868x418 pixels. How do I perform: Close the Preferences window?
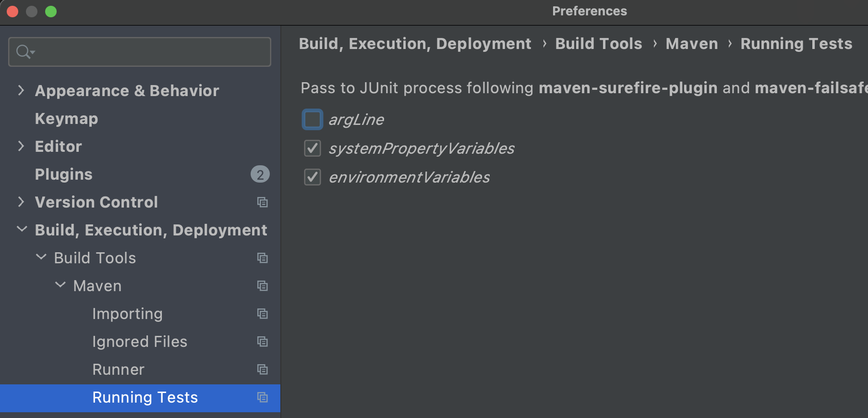click(x=12, y=11)
